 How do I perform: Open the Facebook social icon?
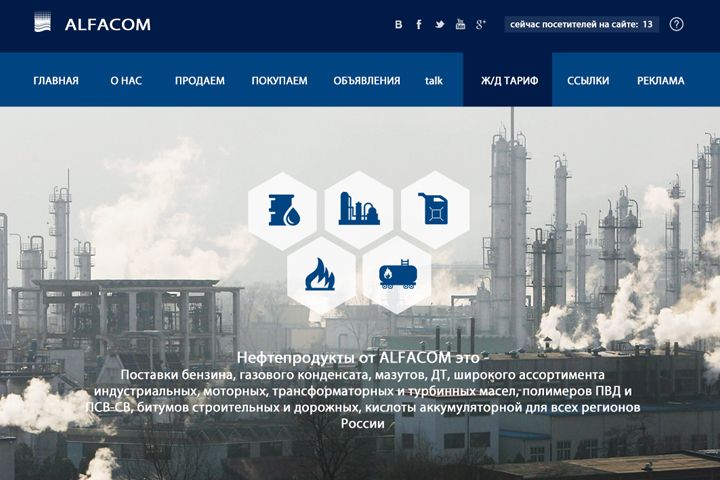pyautogui.click(x=419, y=24)
